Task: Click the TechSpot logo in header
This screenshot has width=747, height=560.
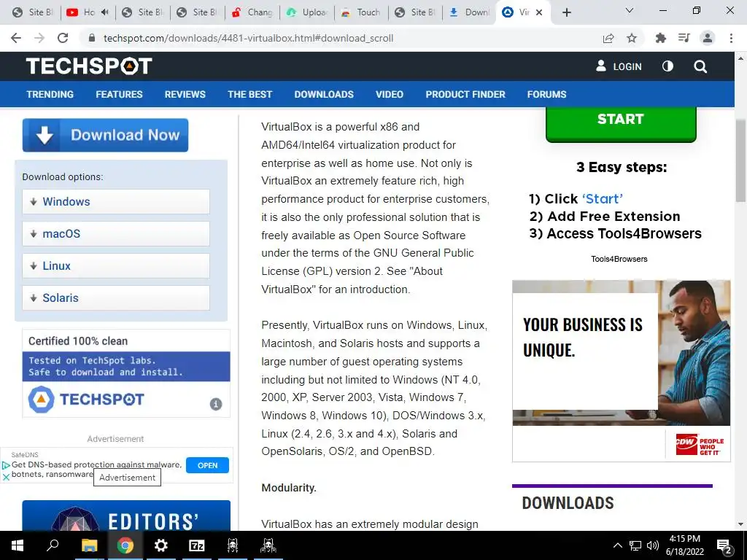Action: pyautogui.click(x=89, y=66)
